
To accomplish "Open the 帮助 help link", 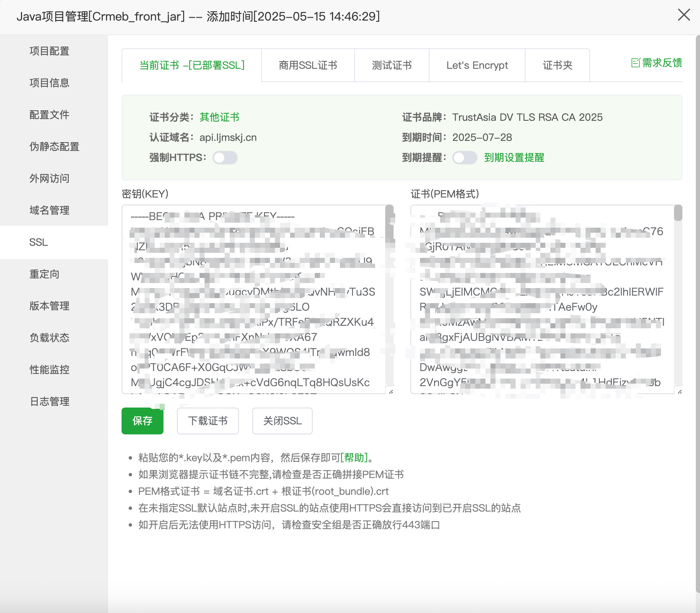I will click(x=354, y=458).
